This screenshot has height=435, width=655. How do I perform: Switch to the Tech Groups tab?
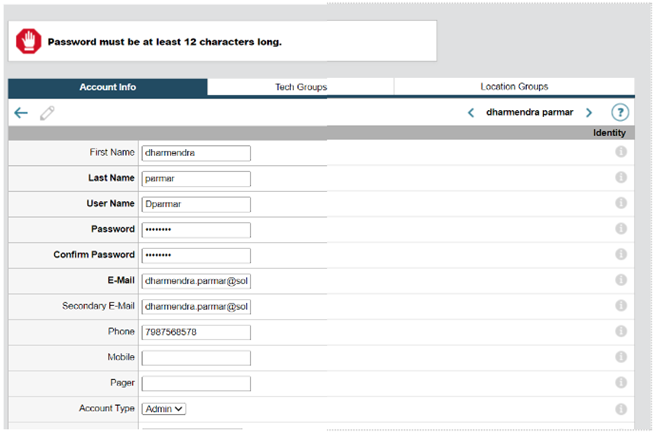pos(301,87)
